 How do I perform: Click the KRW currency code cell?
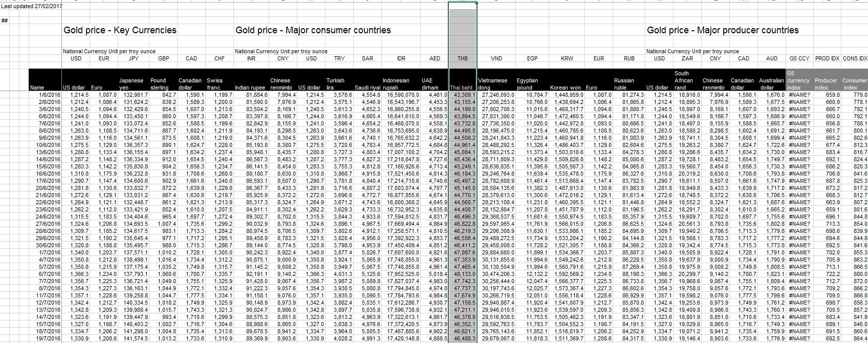[x=567, y=58]
